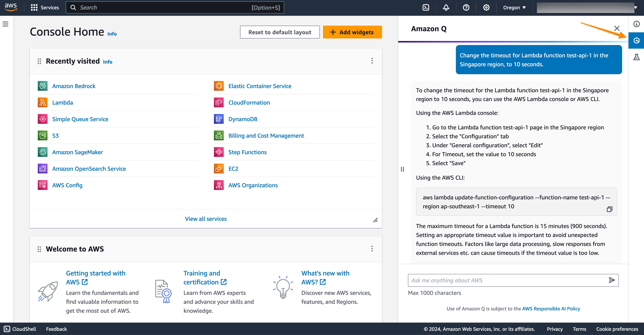Image resolution: width=644 pixels, height=335 pixels.
Task: Click the AWS notification bell icon
Action: pos(446,7)
